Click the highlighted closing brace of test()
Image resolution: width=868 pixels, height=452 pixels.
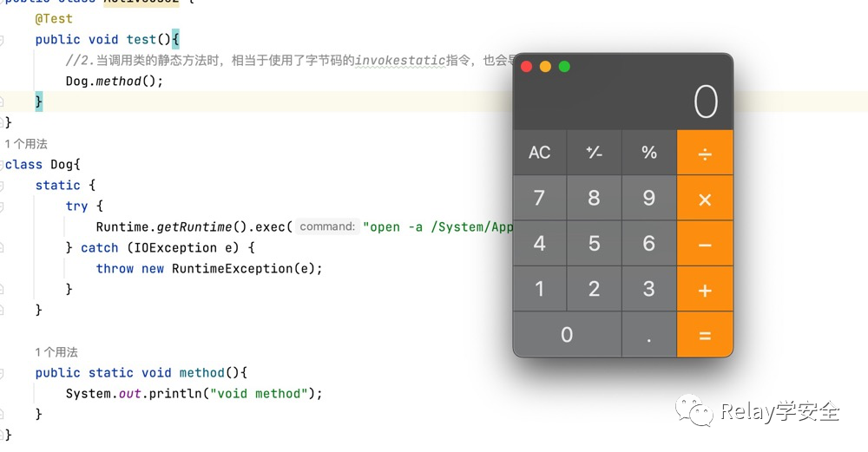click(39, 102)
